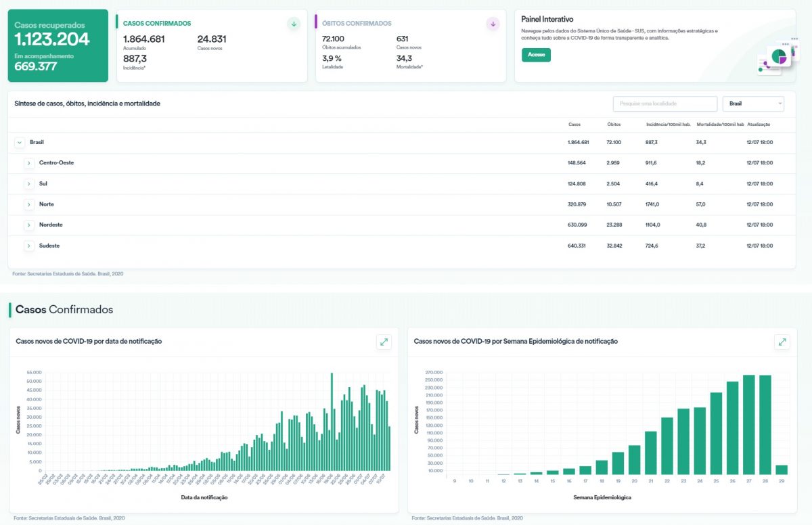Click the week 22 bar in weekly chart
Viewport: 812px width, 525px height.
[667, 447]
